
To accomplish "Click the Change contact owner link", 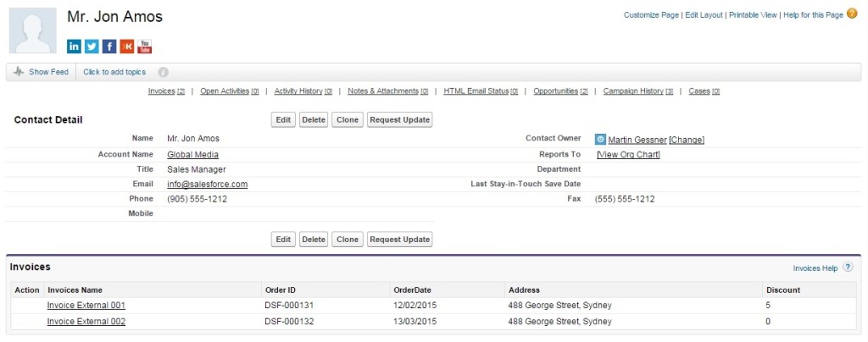I will [687, 140].
